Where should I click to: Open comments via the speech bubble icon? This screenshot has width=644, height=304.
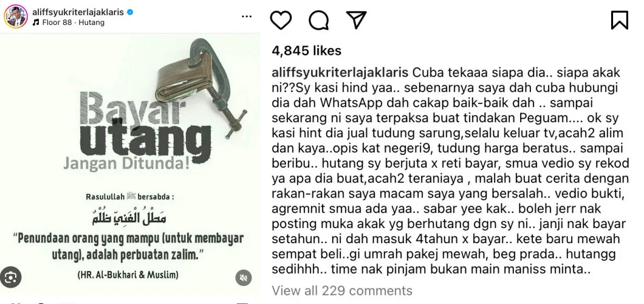click(x=319, y=19)
